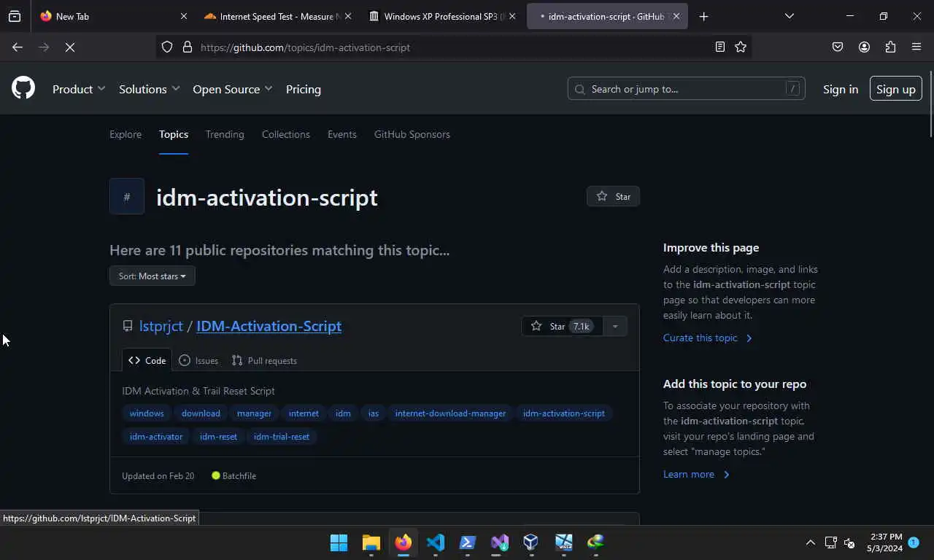Open the Sort: Most stars dropdown
The image size is (934, 560).
click(153, 276)
